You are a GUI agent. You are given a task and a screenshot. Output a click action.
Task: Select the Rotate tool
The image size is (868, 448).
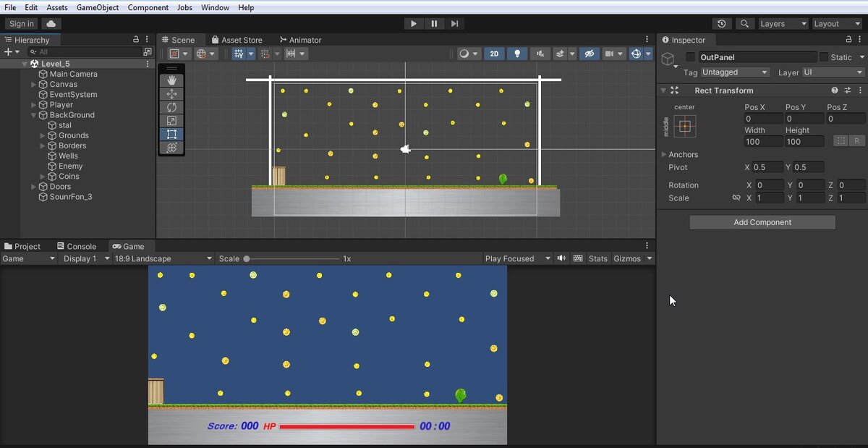171,107
